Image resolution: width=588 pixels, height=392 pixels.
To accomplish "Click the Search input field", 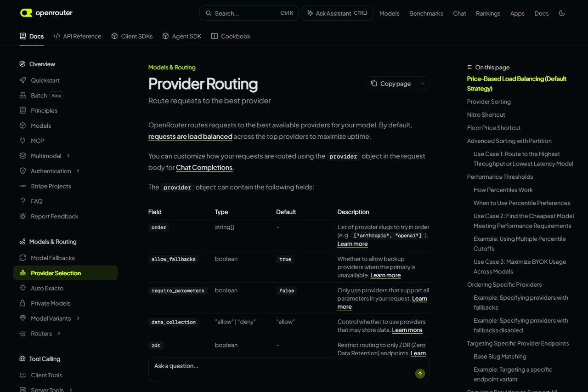I will (249, 13).
